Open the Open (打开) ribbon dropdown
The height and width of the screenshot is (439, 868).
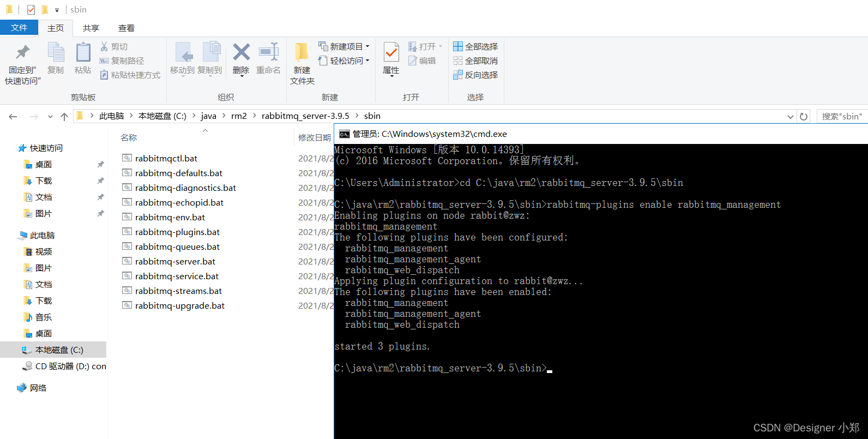(425, 46)
